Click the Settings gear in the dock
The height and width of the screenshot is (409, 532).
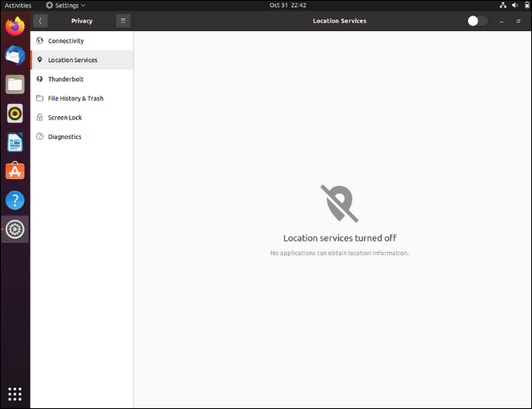pyautogui.click(x=15, y=229)
